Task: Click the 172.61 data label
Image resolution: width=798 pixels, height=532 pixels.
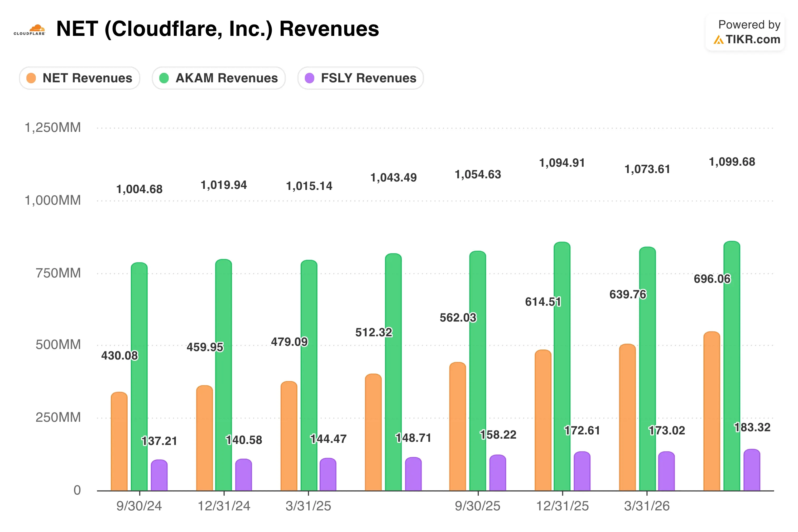Action: [582, 430]
